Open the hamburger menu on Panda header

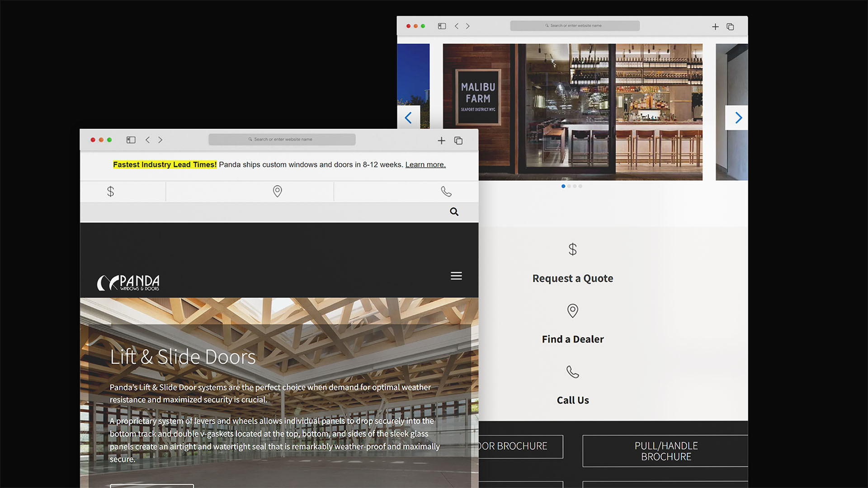tap(456, 276)
